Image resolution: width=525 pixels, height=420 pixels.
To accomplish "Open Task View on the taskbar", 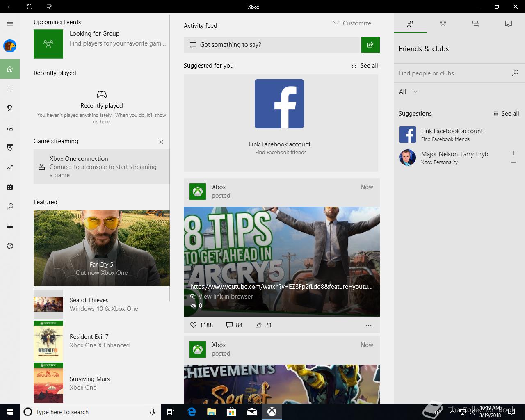I will [x=171, y=412].
